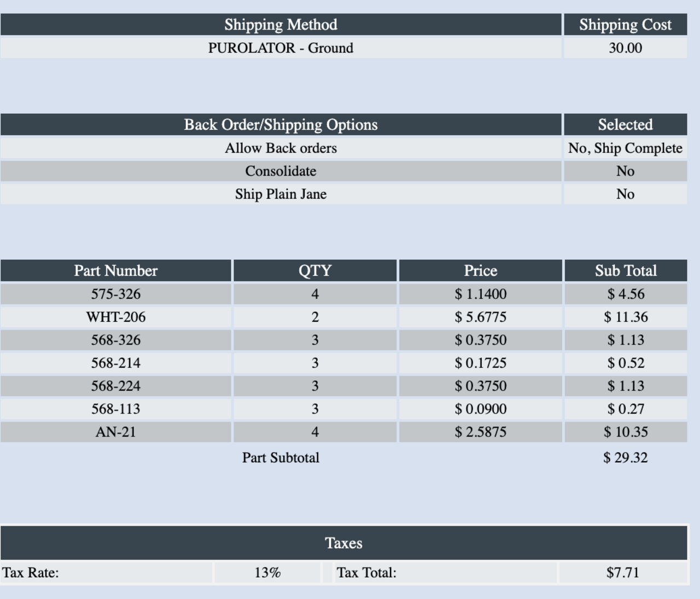Click the Back Order/Shipping Options header
The height and width of the screenshot is (599, 700).
pos(281,125)
